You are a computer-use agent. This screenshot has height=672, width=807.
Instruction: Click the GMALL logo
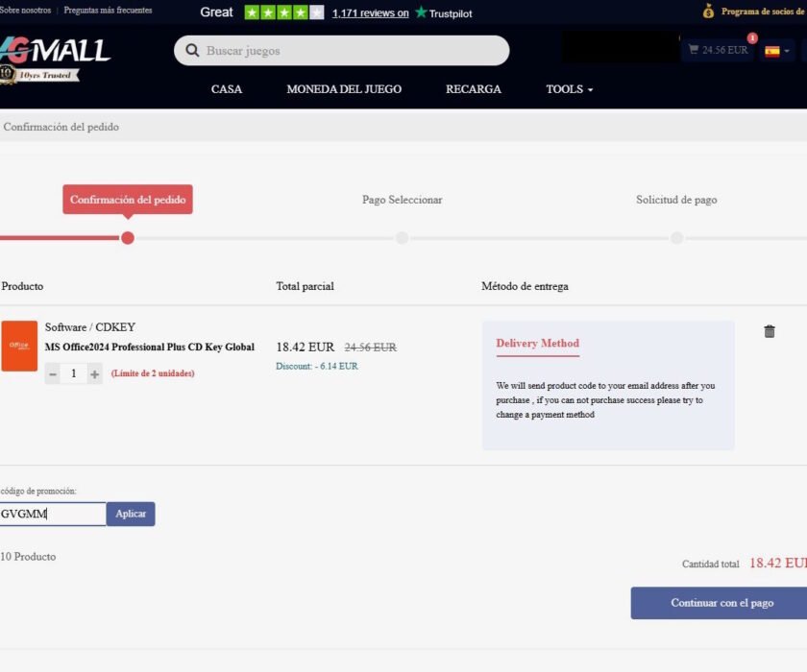pos(55,50)
